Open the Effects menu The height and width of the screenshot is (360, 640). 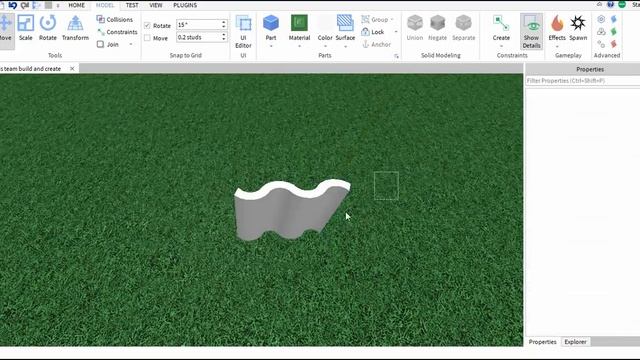pyautogui.click(x=557, y=28)
